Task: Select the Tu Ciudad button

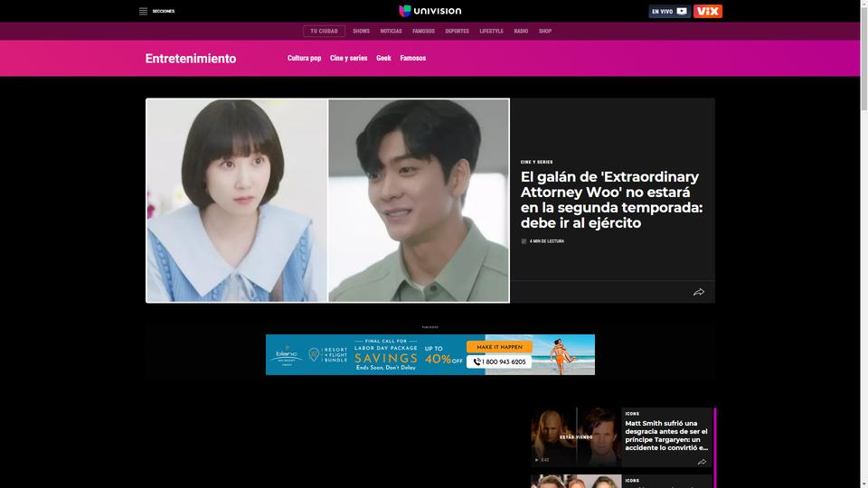Action: (x=324, y=31)
